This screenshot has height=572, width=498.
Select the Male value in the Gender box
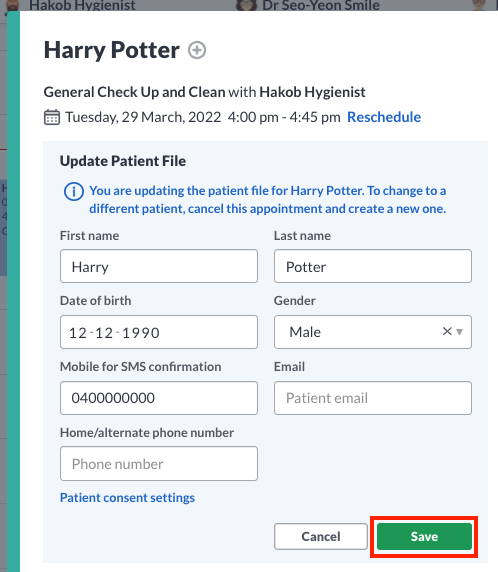(x=305, y=332)
